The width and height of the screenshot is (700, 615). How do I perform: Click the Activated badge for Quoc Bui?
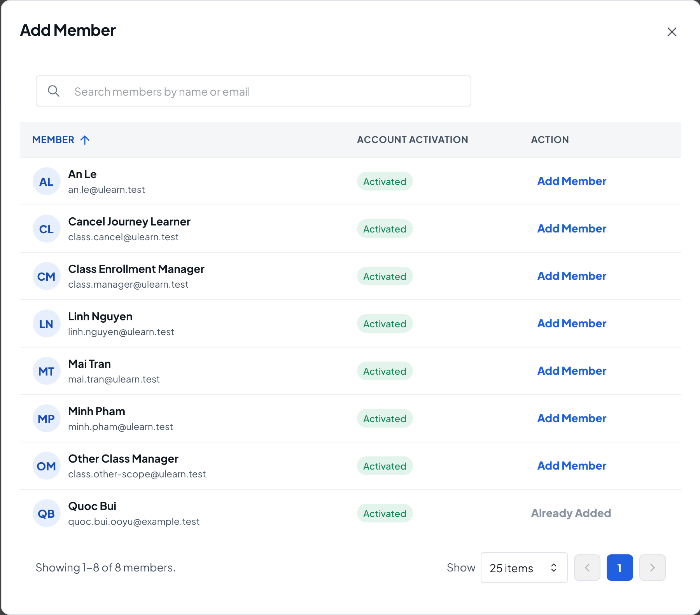coord(385,513)
